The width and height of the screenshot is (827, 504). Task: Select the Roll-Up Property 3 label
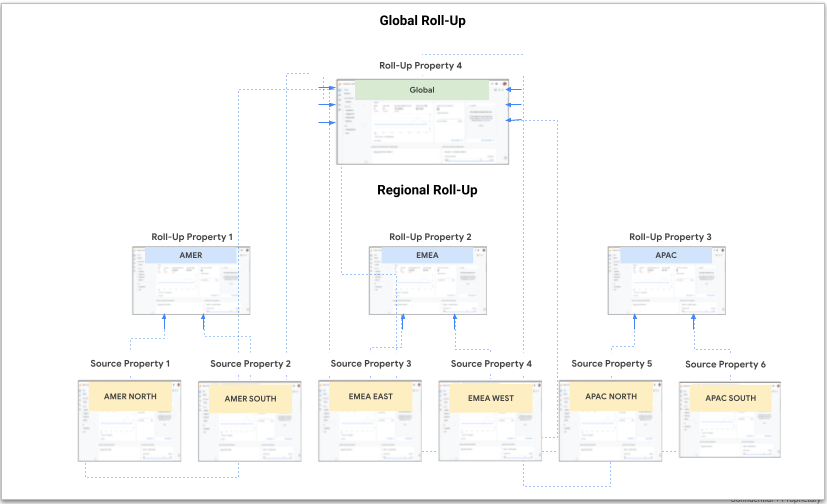670,237
